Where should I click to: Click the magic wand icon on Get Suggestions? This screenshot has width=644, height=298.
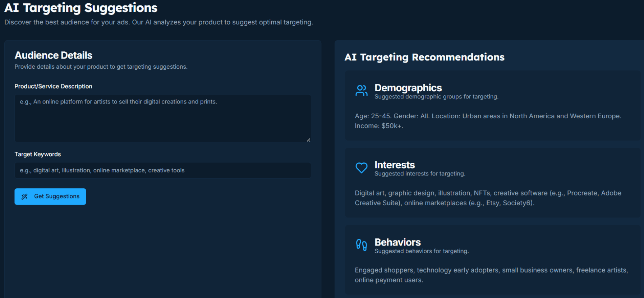pos(24,197)
